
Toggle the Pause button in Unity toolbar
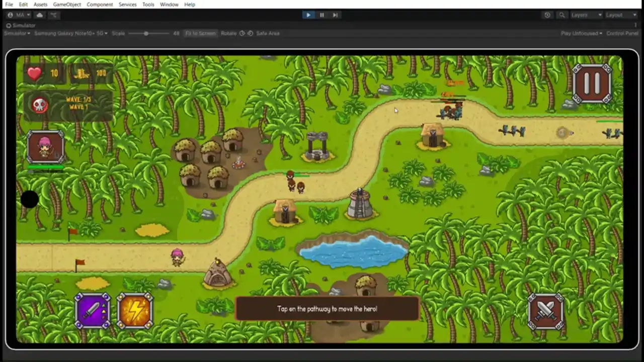click(322, 15)
